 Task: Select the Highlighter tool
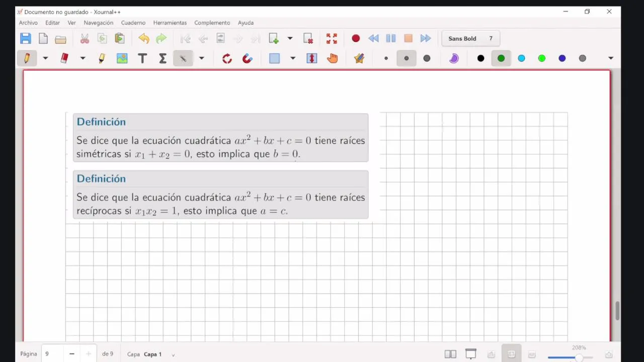click(102, 58)
